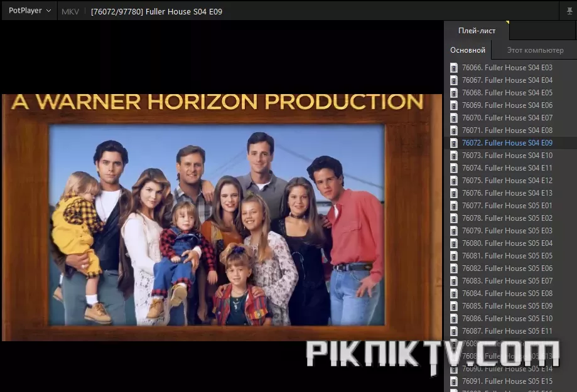The image size is (577, 392).
Task: Click file icon of 76082. Fuller House S05 E06
Action: click(x=454, y=268)
